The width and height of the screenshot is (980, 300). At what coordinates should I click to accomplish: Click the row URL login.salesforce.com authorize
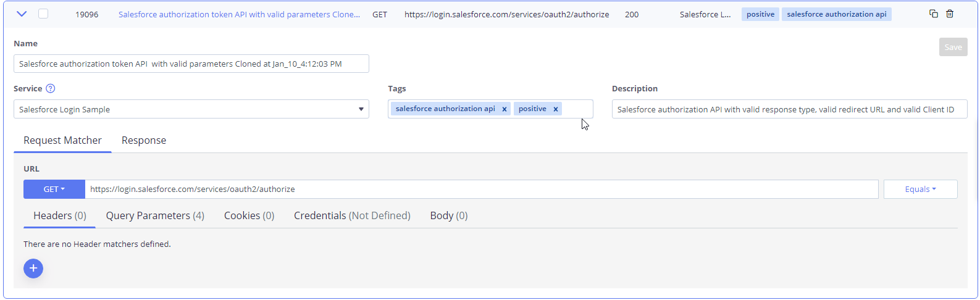(507, 14)
